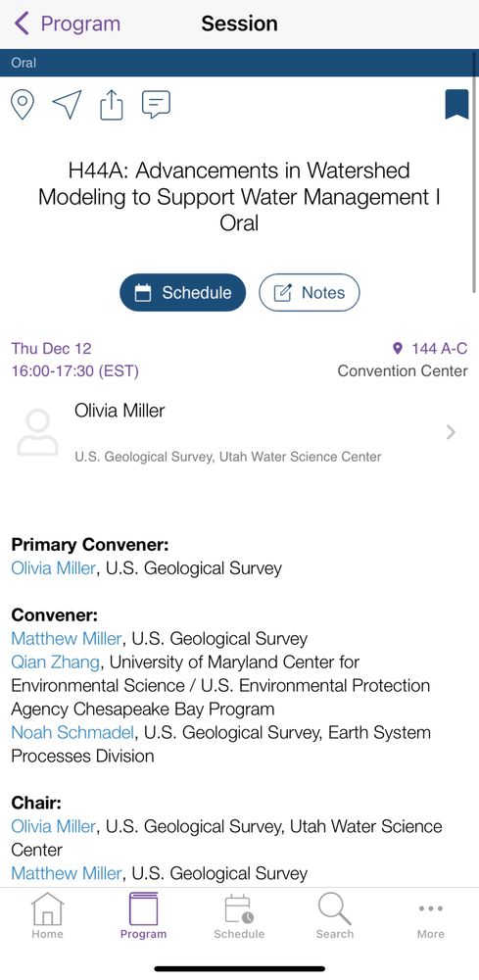Toggle the bookmark for this session
The height and width of the screenshot is (980, 479).
pos(456,105)
